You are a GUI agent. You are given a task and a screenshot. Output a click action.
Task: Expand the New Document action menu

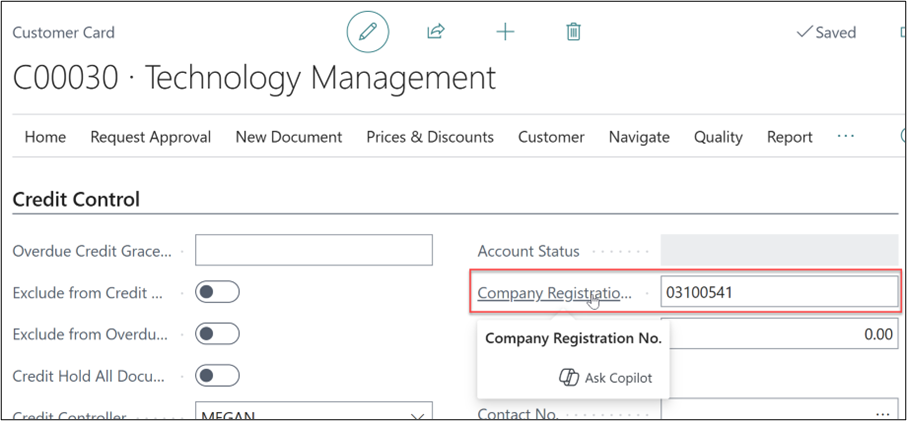click(x=288, y=137)
